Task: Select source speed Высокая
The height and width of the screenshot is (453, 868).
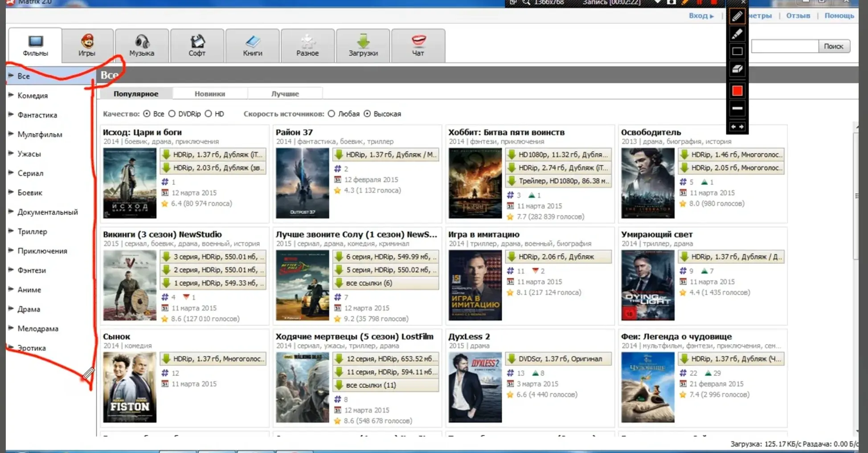Action: [367, 114]
